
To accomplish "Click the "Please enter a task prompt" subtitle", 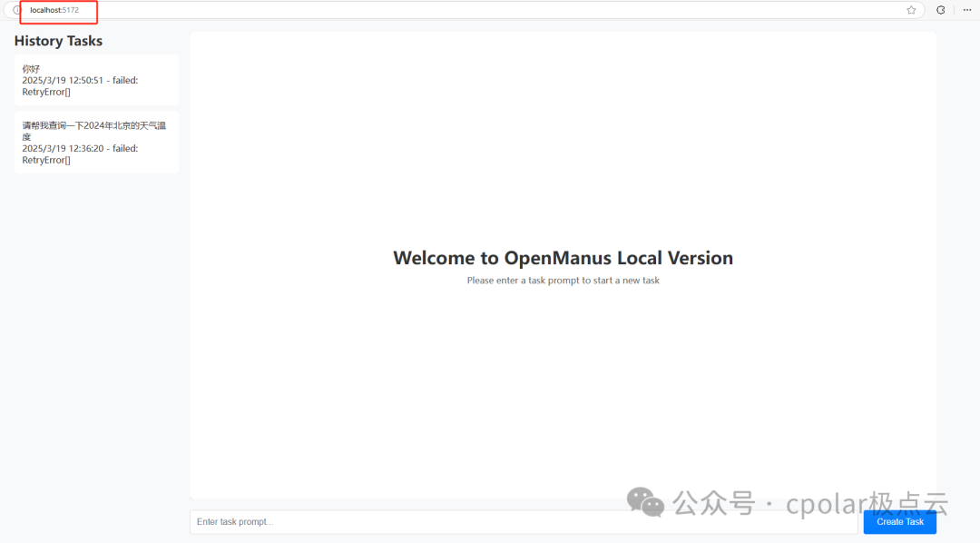I will click(x=563, y=281).
